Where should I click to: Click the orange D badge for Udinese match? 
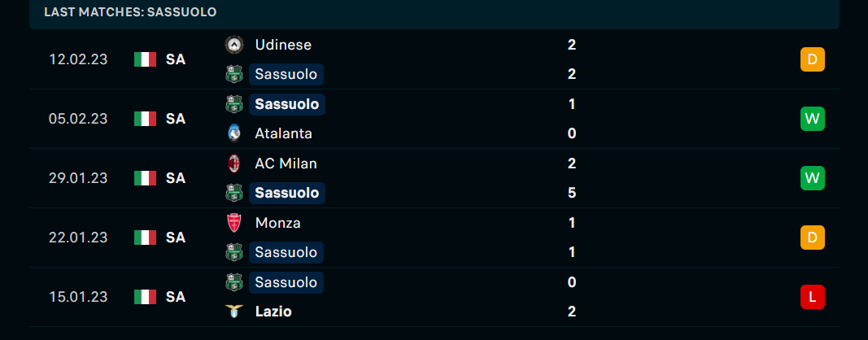click(x=812, y=59)
